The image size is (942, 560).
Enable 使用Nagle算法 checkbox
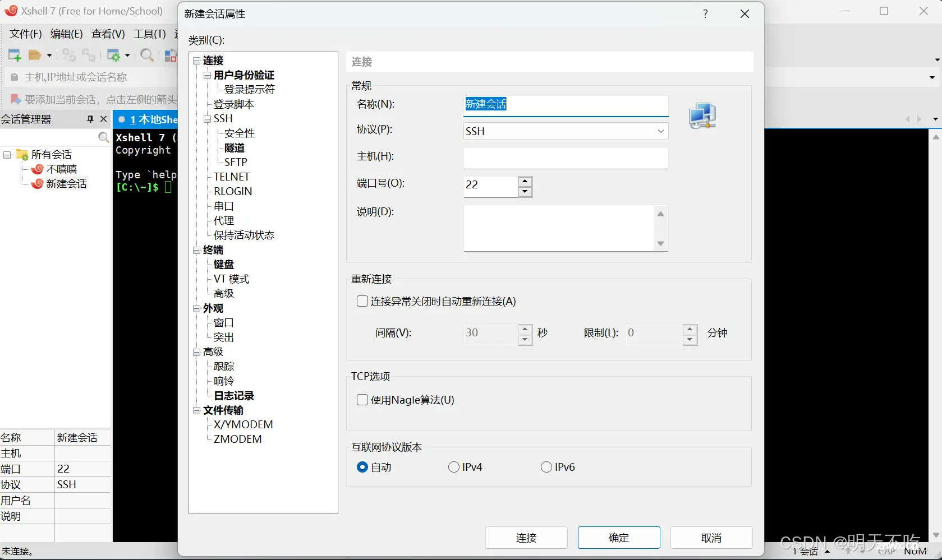tap(362, 400)
